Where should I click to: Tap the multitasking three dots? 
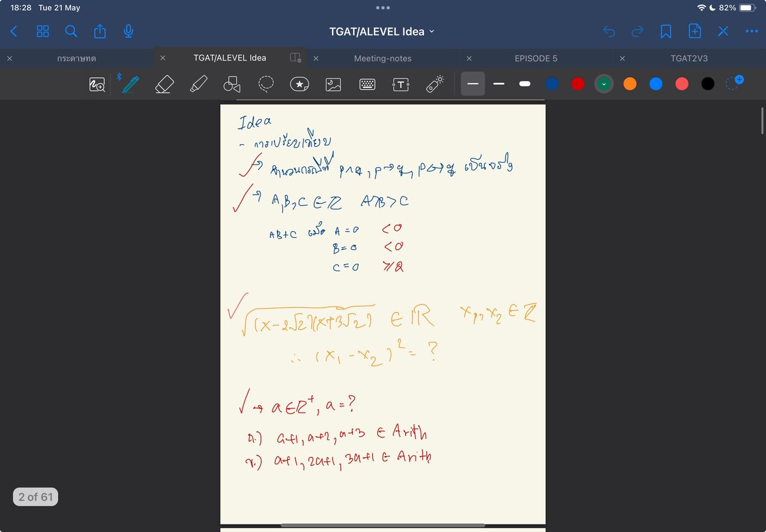383,8
